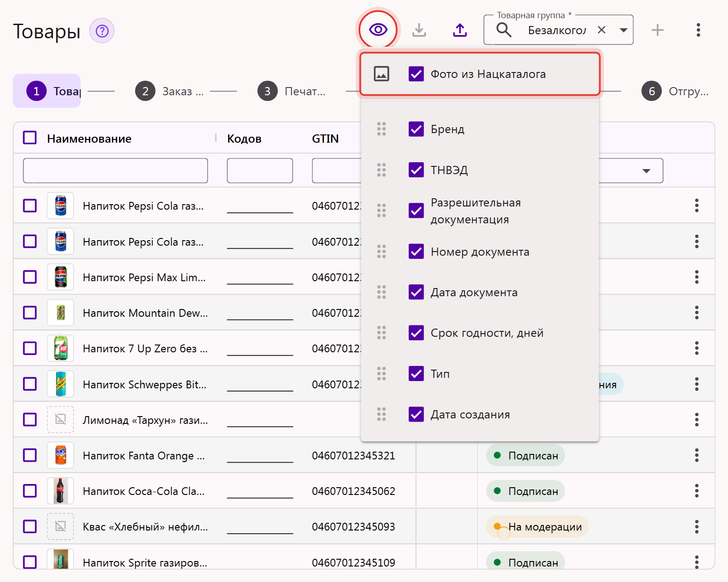The width and height of the screenshot is (728, 582).
Task: Toggle Срок годности, дней checkbox
Action: click(416, 333)
